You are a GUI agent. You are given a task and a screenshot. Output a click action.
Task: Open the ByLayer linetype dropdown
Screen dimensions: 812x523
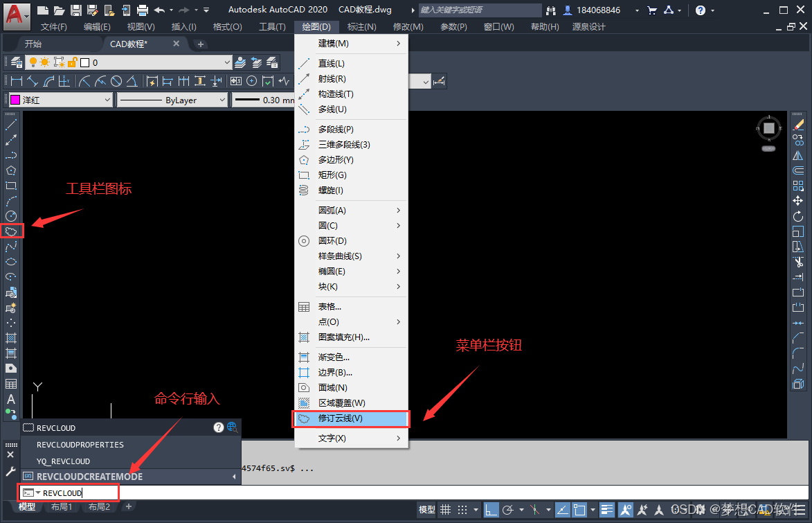click(172, 100)
